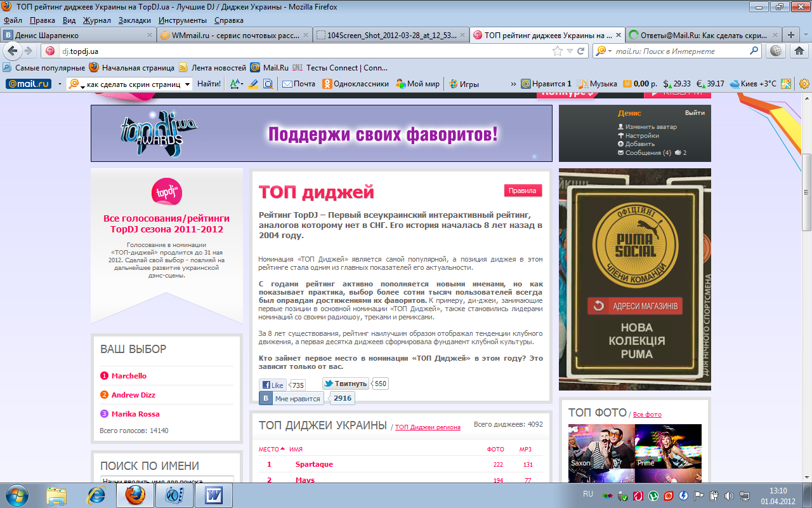Screen dimensions: 812x508
Task: Open Spartaque in the DJ ranking
Action: [314, 464]
